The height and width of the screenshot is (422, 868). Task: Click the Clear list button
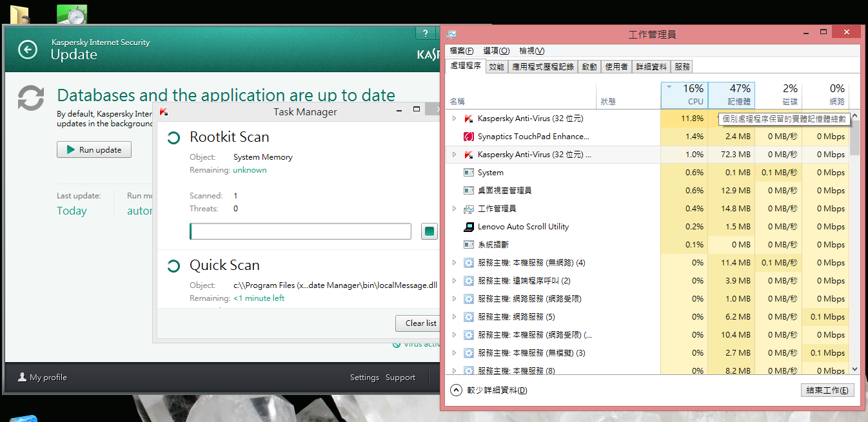click(x=420, y=323)
